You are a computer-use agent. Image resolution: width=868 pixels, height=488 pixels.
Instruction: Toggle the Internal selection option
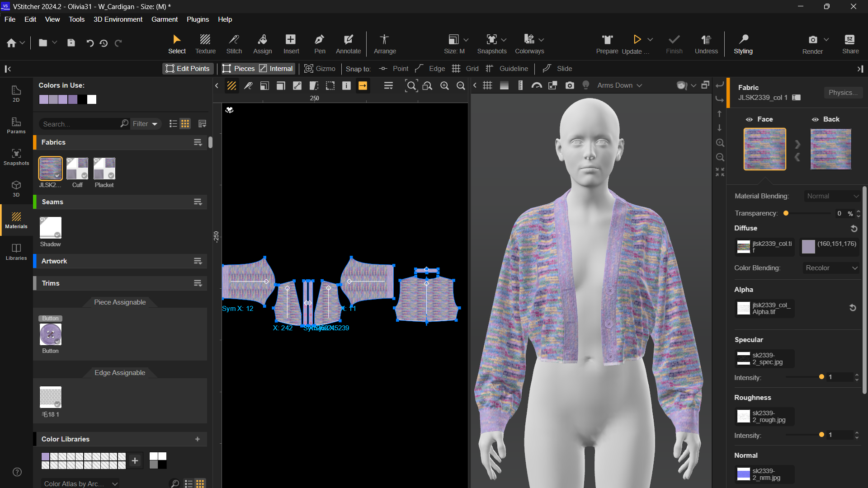tap(276, 69)
